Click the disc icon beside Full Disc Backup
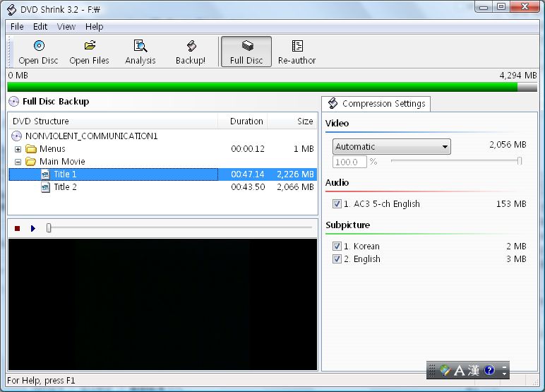The height and width of the screenshot is (392, 545). tap(13, 101)
